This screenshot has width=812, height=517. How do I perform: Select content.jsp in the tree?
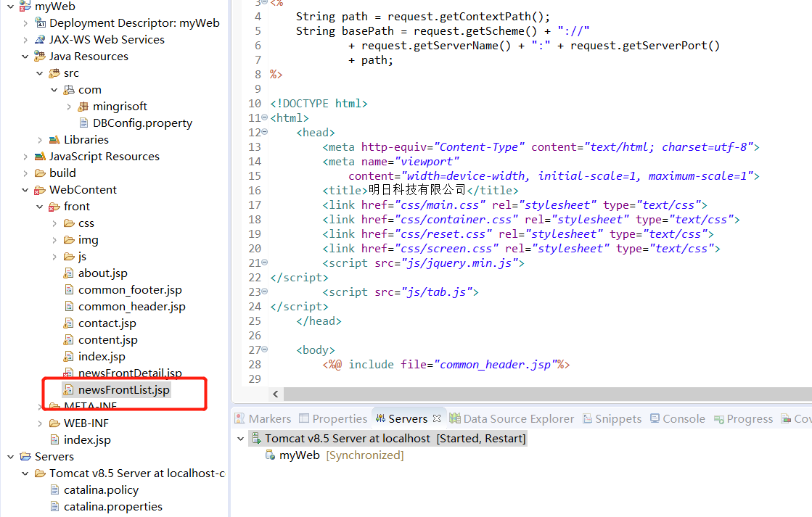[107, 340]
